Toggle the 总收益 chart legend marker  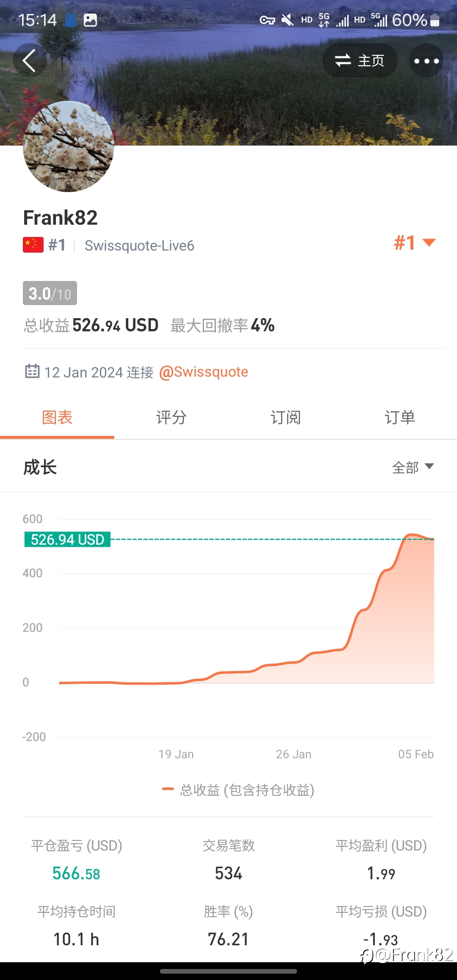168,789
